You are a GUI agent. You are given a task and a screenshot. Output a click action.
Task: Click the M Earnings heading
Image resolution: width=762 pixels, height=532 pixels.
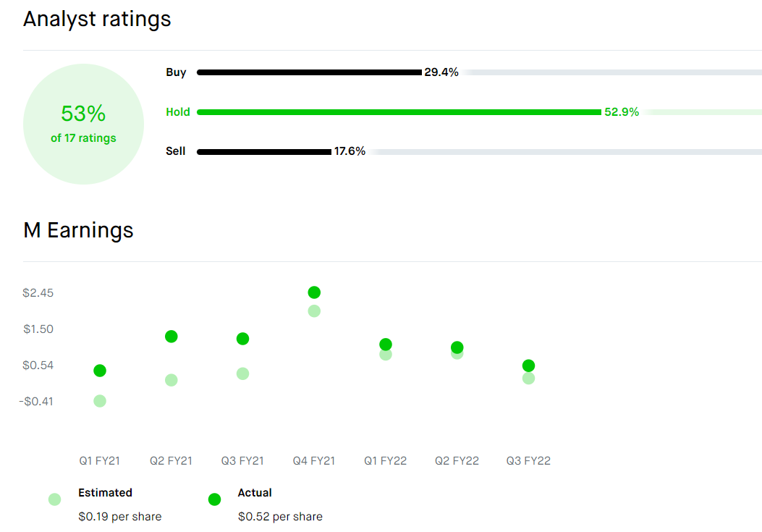click(x=78, y=230)
